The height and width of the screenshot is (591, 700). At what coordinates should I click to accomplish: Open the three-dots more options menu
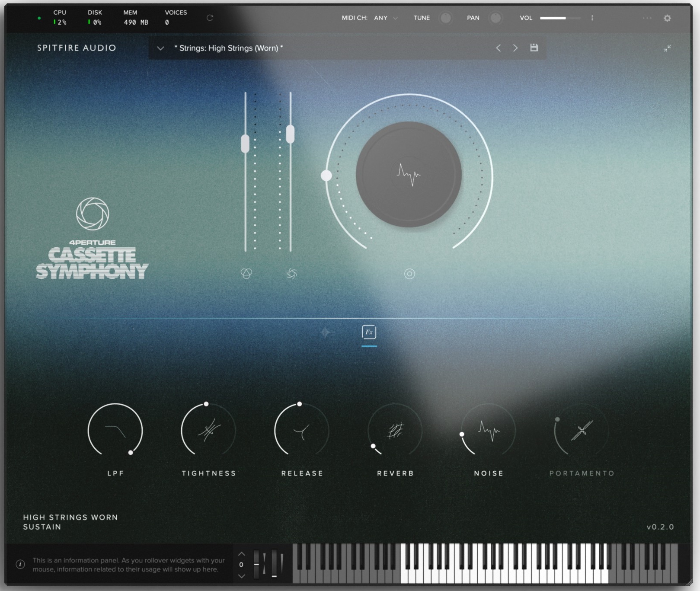[x=647, y=18]
